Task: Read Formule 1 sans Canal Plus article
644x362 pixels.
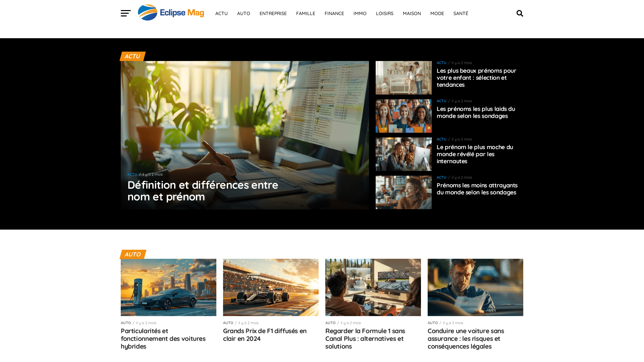Action: click(x=365, y=339)
